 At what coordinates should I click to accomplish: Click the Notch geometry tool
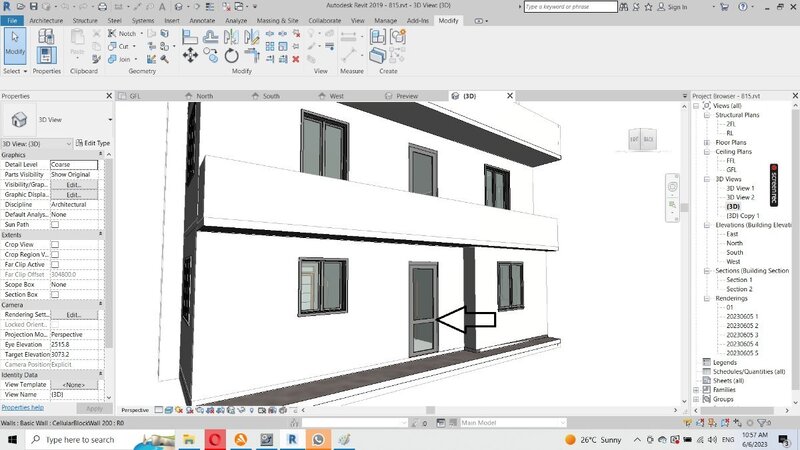[126, 33]
